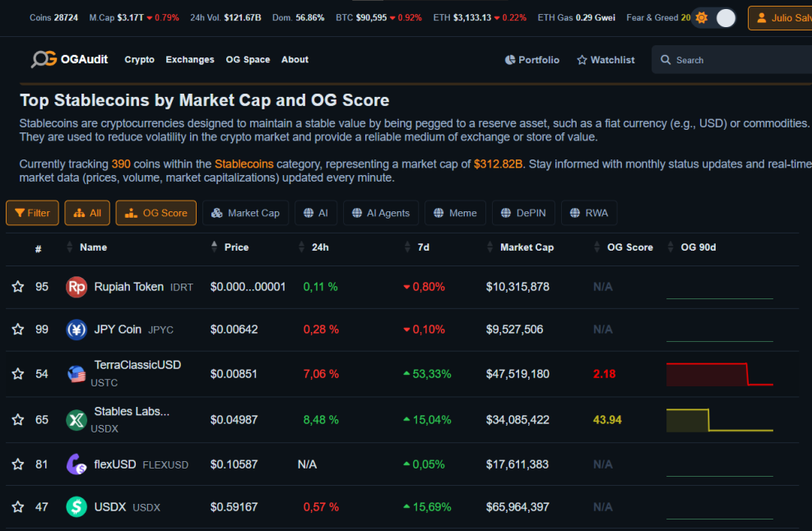The width and height of the screenshot is (812, 531).
Task: Star Rupiah Token for watchlist
Action: tap(18, 287)
